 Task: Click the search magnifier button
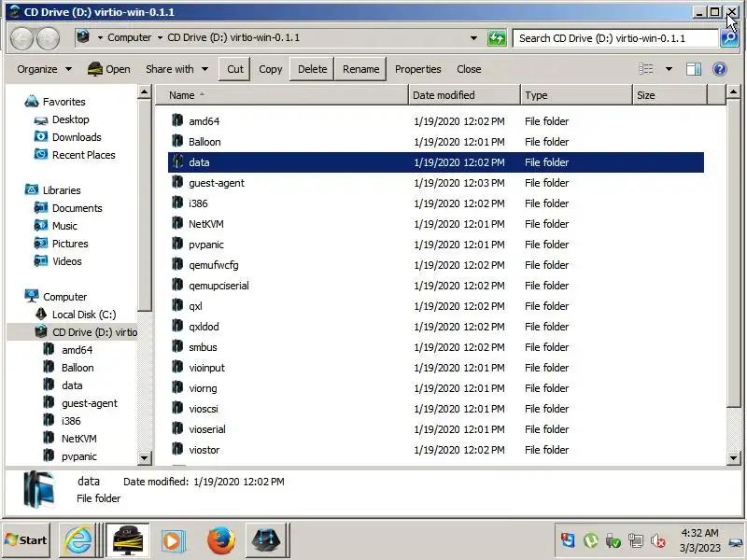(729, 38)
